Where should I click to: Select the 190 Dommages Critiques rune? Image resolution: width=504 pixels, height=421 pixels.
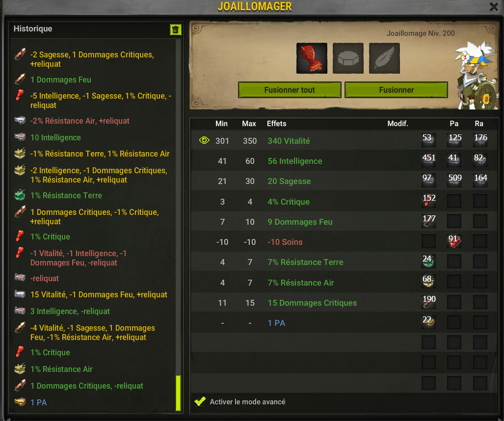428,302
